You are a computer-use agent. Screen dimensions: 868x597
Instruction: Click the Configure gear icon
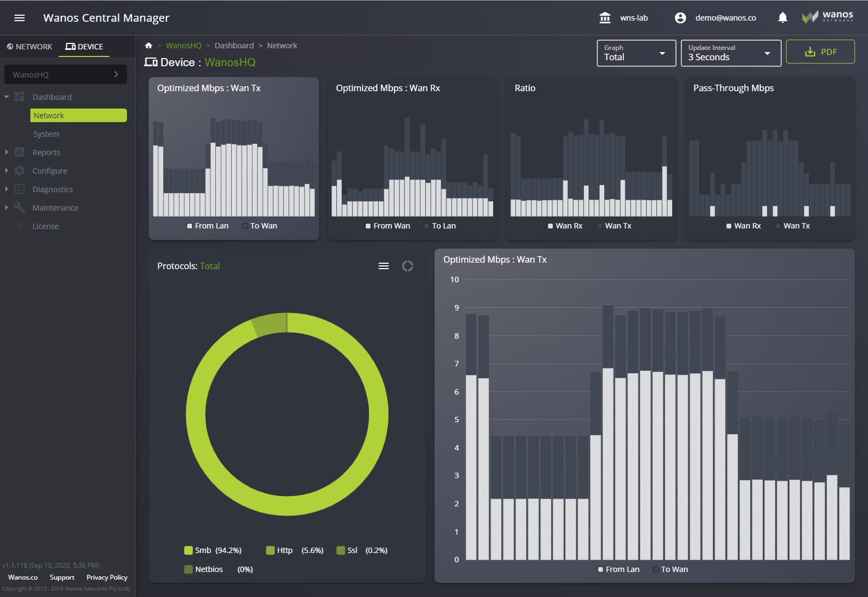point(20,170)
